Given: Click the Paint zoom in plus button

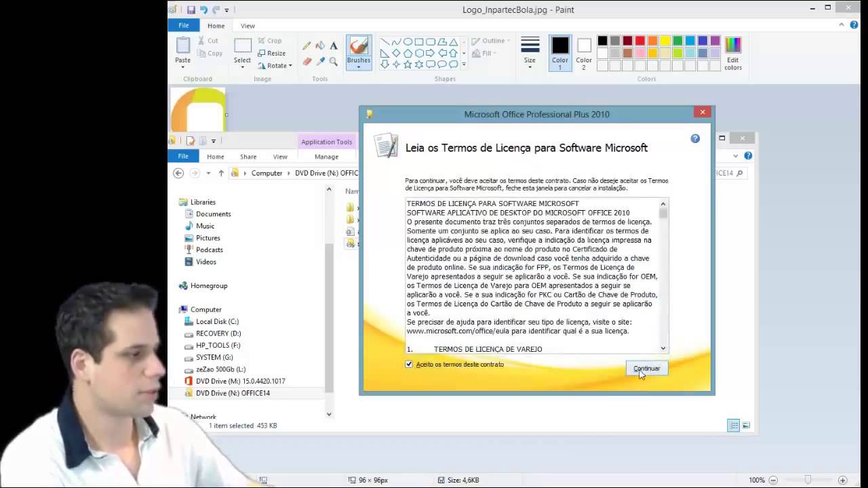Looking at the screenshot, I should click(842, 480).
